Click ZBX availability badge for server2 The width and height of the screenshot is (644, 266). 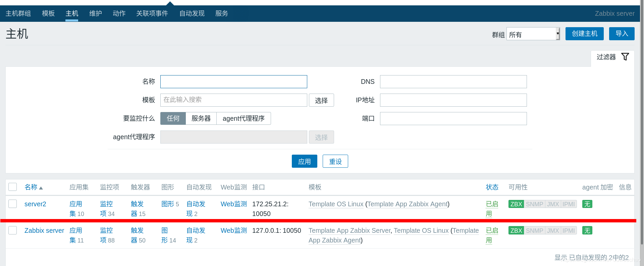click(x=516, y=204)
